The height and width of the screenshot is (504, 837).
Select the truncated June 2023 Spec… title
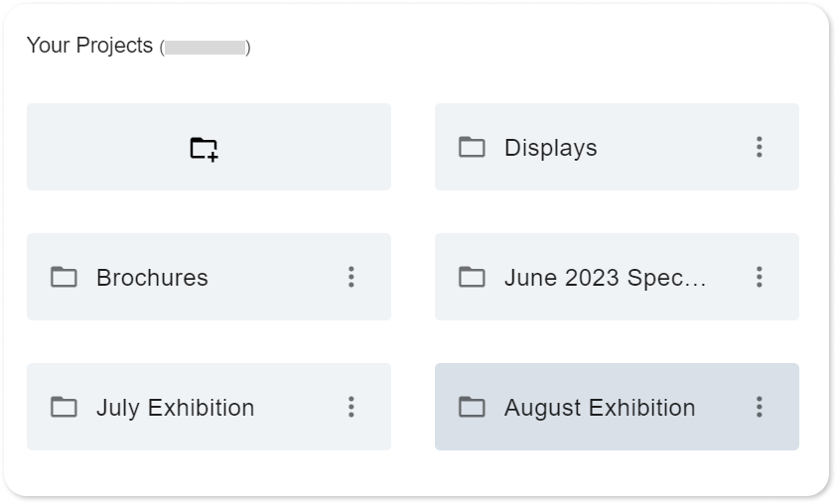click(x=605, y=278)
